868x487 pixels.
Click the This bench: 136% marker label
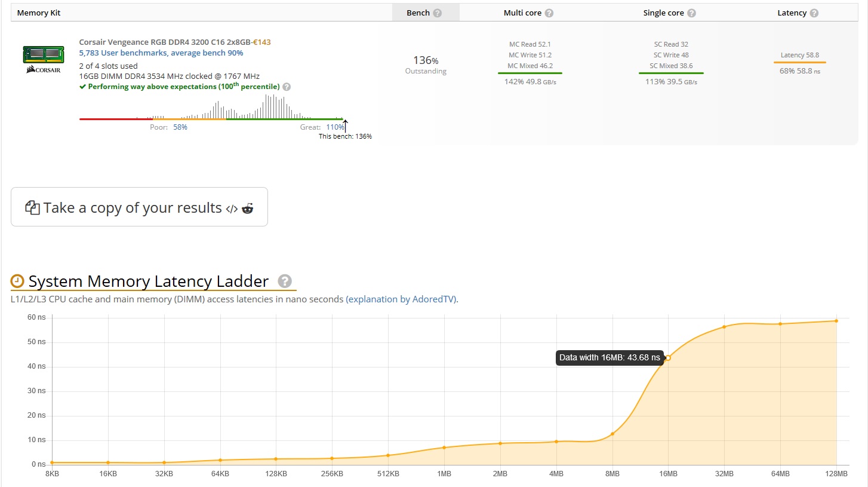[345, 136]
